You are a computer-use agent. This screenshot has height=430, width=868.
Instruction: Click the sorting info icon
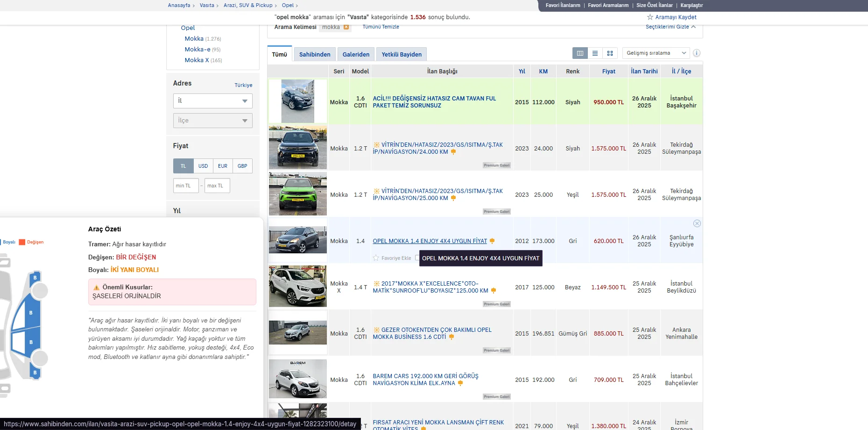click(697, 53)
